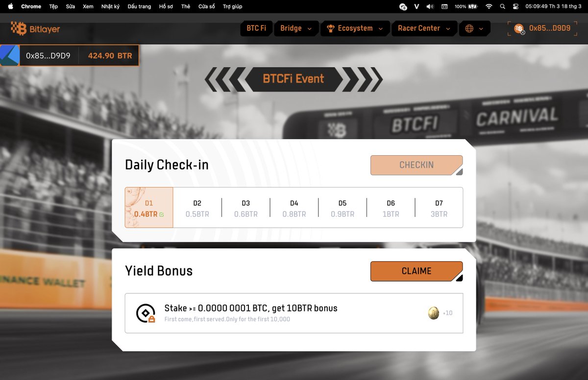Open the Hồ sơ menu
Image resolution: width=588 pixels, height=380 pixels.
(x=166, y=6)
